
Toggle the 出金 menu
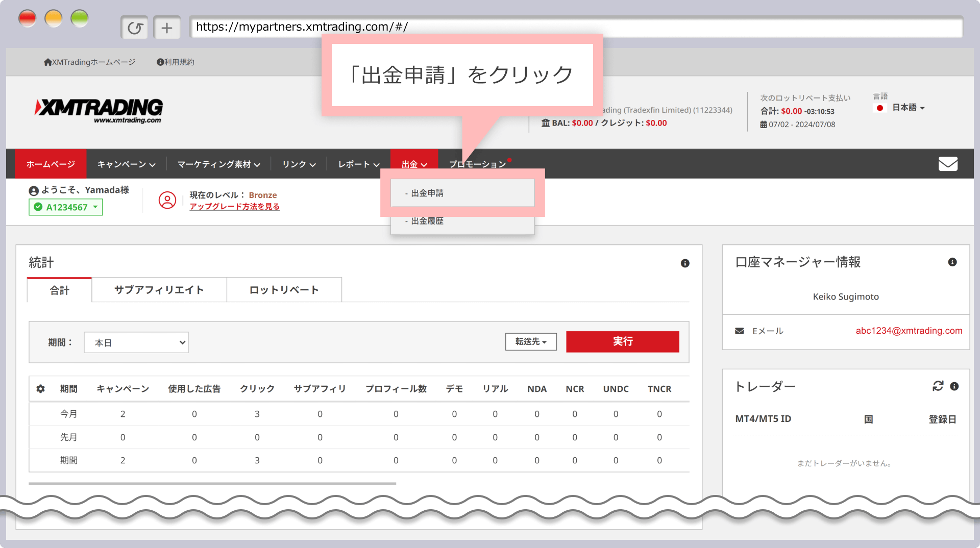tap(414, 164)
